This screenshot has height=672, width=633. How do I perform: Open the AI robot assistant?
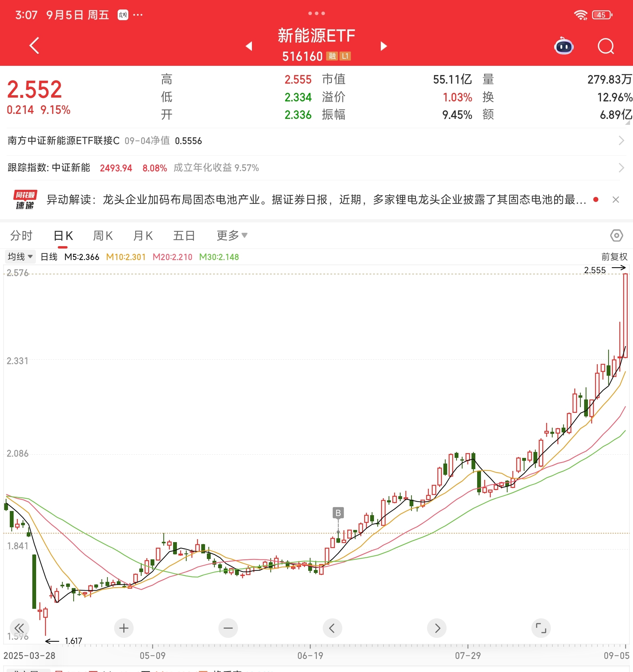(x=564, y=46)
